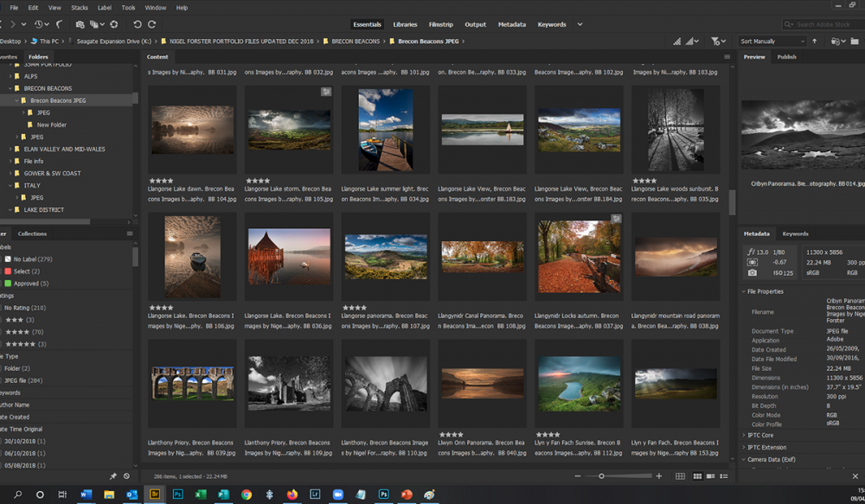
Task: Select Llangorse Lake dawn thumbnail
Action: tap(193, 130)
